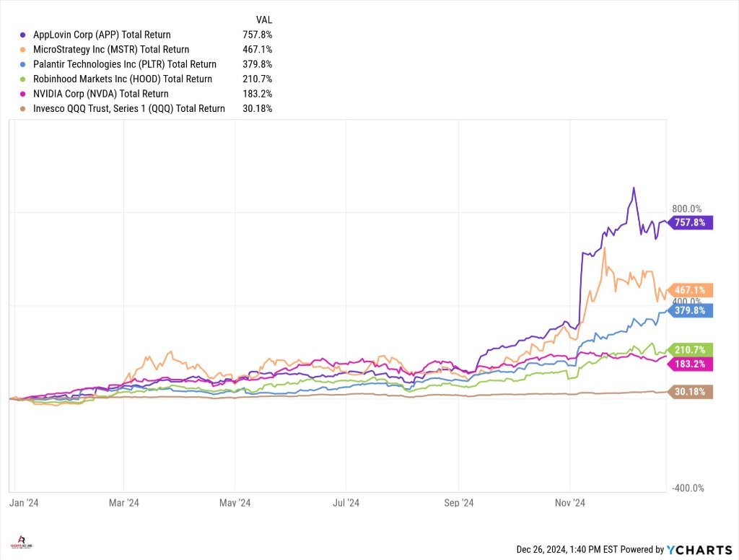The image size is (739, 560).
Task: Click the -400.0% y-axis label
Action: pos(688,489)
